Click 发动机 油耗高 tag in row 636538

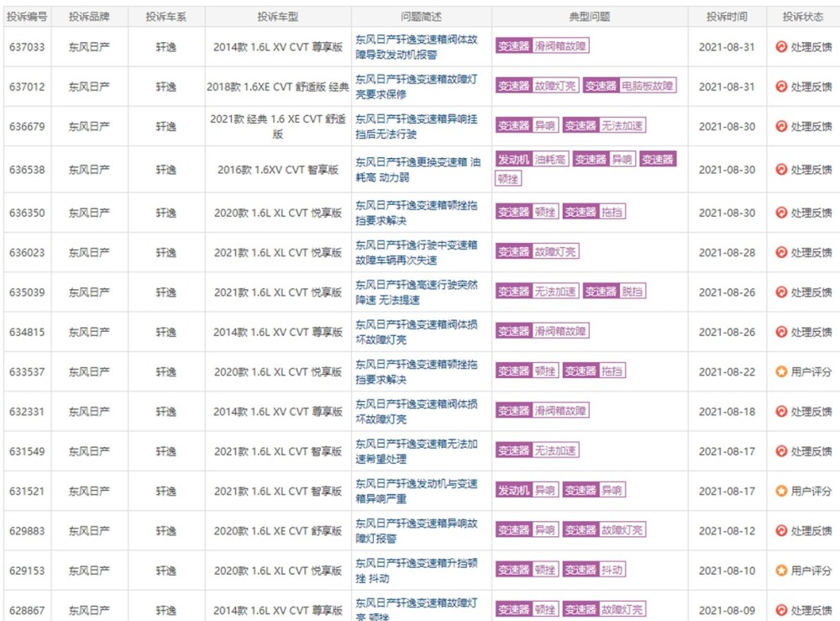pyautogui.click(x=532, y=159)
